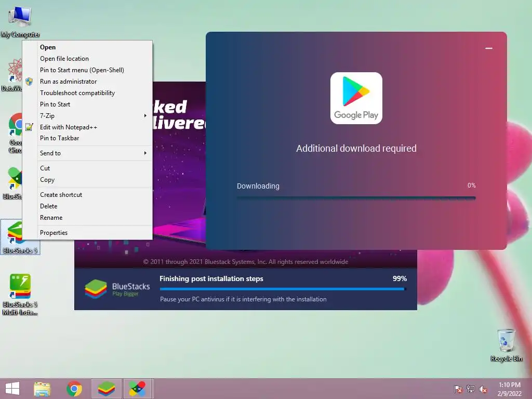This screenshot has height=399, width=532.
Task: Select the Recycle Bin desktop icon
Action: (506, 345)
